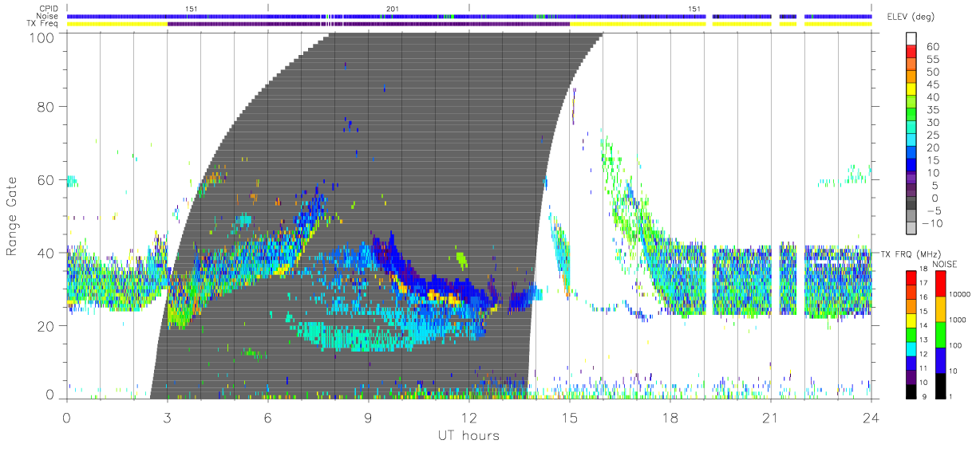980x452 pixels.
Task: Select the black 1–10 NOISE swatch
Action: click(939, 386)
